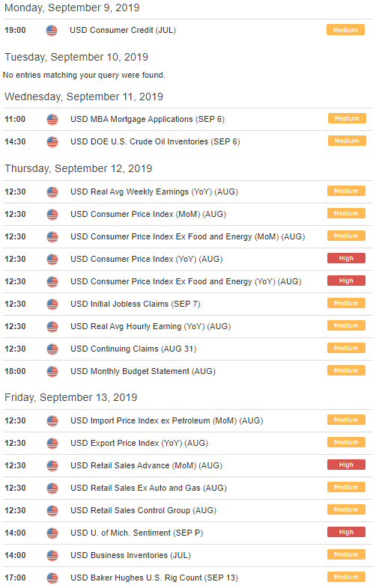Select USD Continuing Claims (AUG 31) row

188,349
